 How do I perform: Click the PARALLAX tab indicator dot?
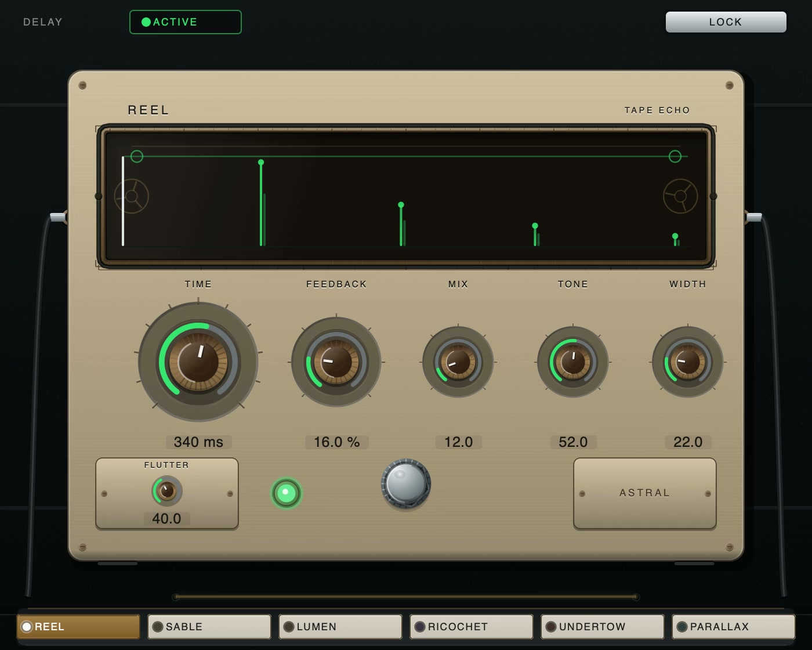[x=682, y=627]
